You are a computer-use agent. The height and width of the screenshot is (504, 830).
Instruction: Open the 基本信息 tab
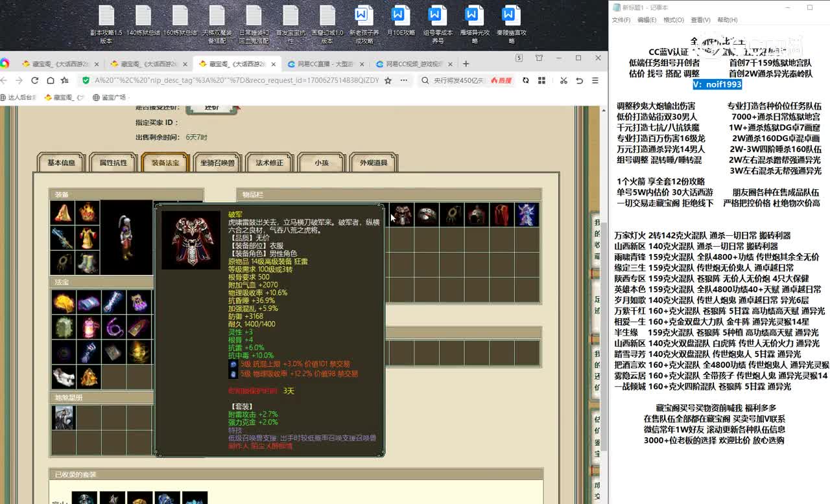coord(62,163)
